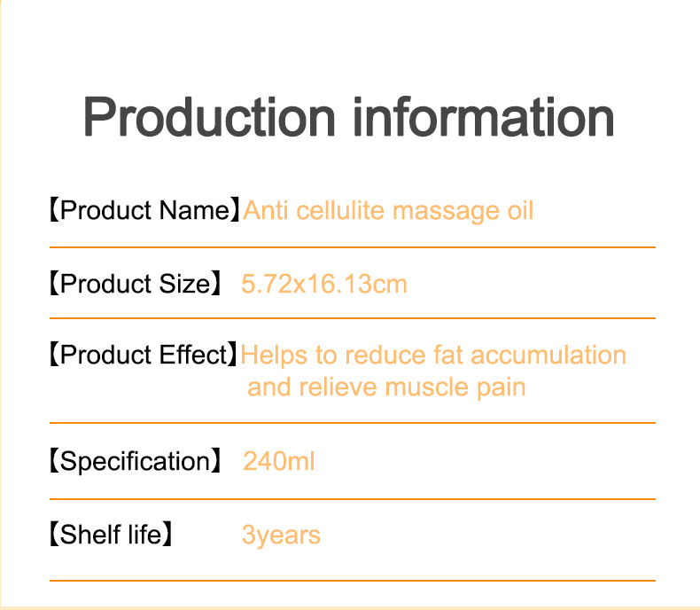
Task: Click the word "information" in the heading
Action: pyautogui.click(x=484, y=118)
